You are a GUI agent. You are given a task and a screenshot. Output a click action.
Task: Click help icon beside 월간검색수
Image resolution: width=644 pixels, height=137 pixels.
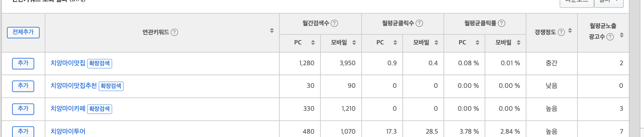[x=335, y=23]
